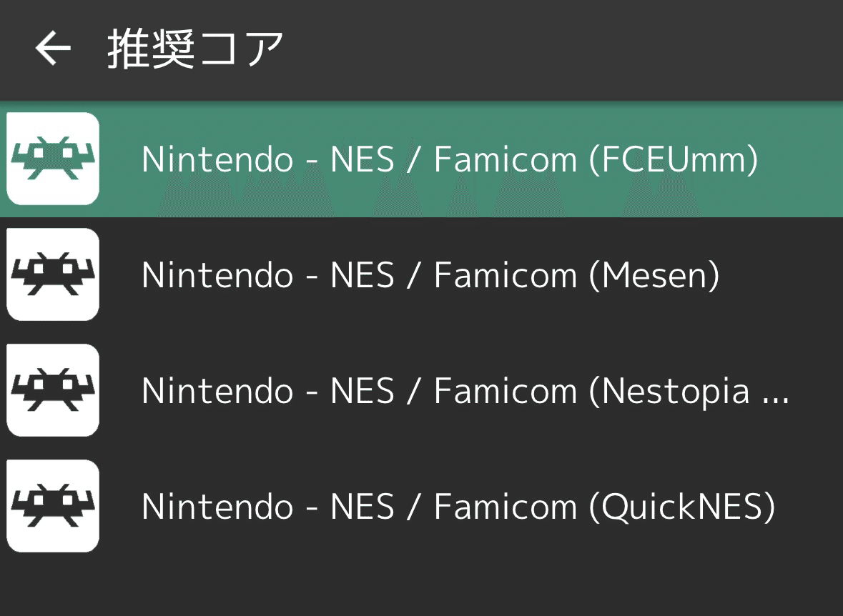Click the empty dark area below the QuickNES entry
Screen dimensions: 843x616
[422, 590]
